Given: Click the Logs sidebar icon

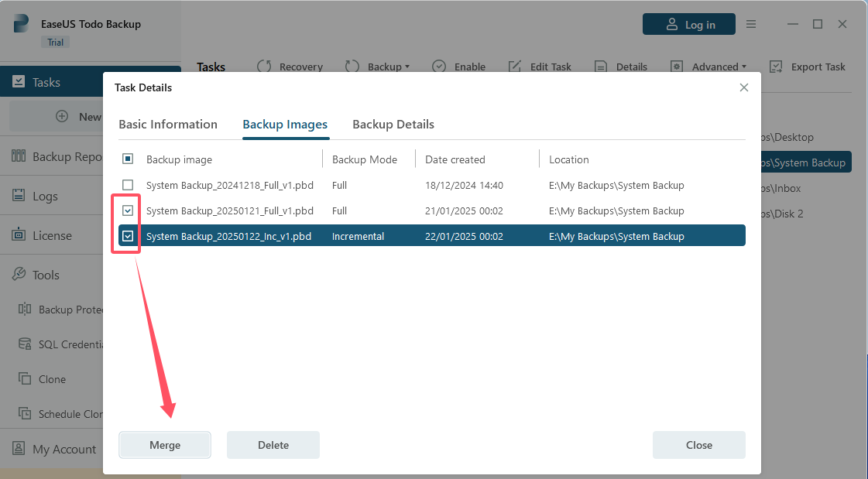Looking at the screenshot, I should (x=19, y=195).
